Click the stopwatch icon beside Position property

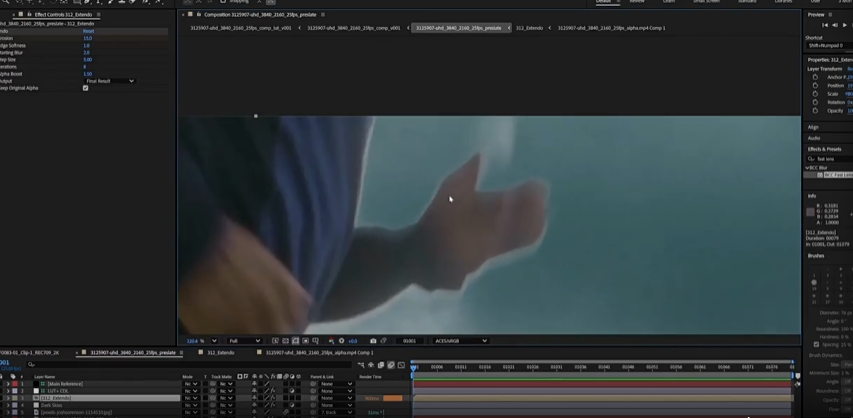coord(815,85)
